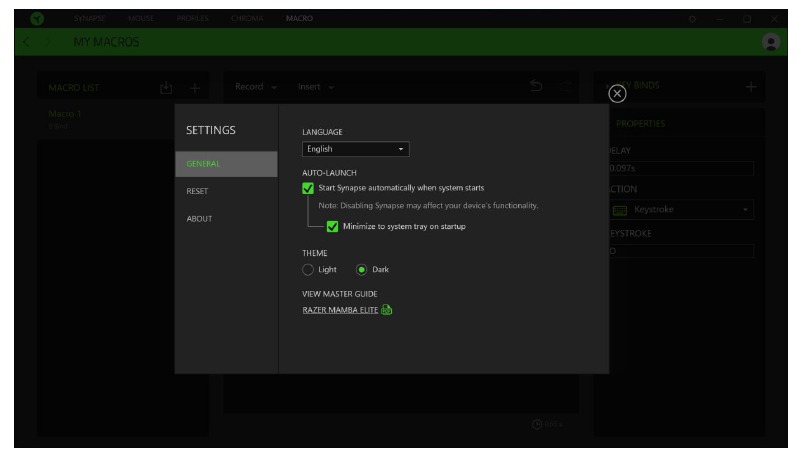Switch to the General settings section
Screen dimensions: 797x453
click(x=226, y=164)
